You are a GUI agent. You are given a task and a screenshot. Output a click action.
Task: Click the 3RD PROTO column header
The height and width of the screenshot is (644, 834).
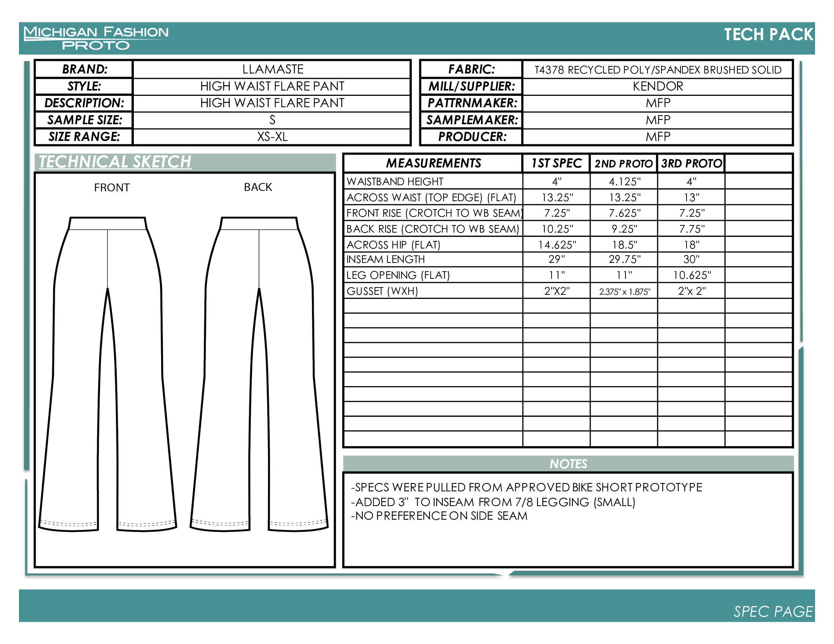[x=691, y=164]
